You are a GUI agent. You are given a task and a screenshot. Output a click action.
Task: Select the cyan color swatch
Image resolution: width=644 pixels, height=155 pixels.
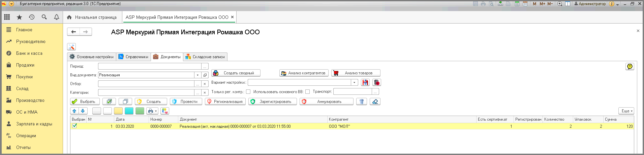pyautogui.click(x=129, y=111)
